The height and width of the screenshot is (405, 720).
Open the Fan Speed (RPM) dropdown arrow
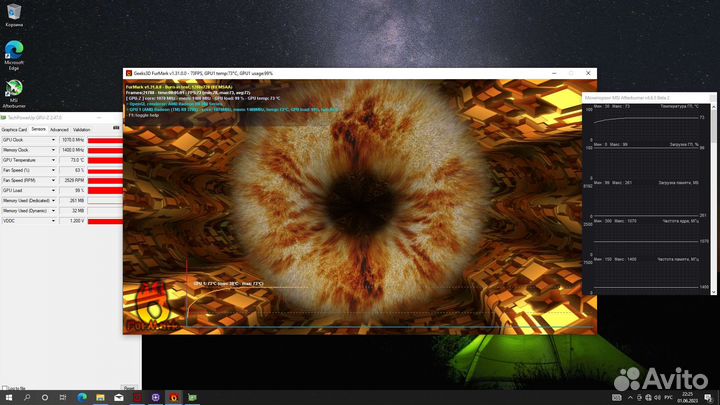[56, 180]
